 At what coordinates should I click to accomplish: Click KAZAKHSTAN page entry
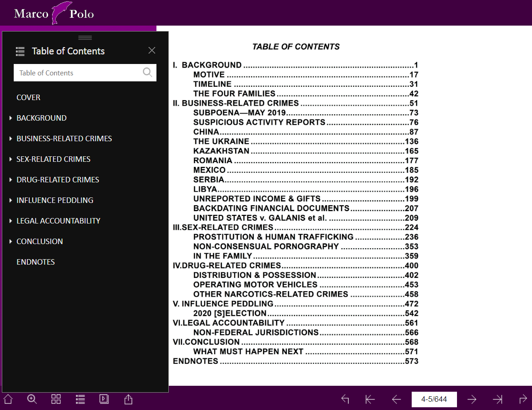[306, 151]
